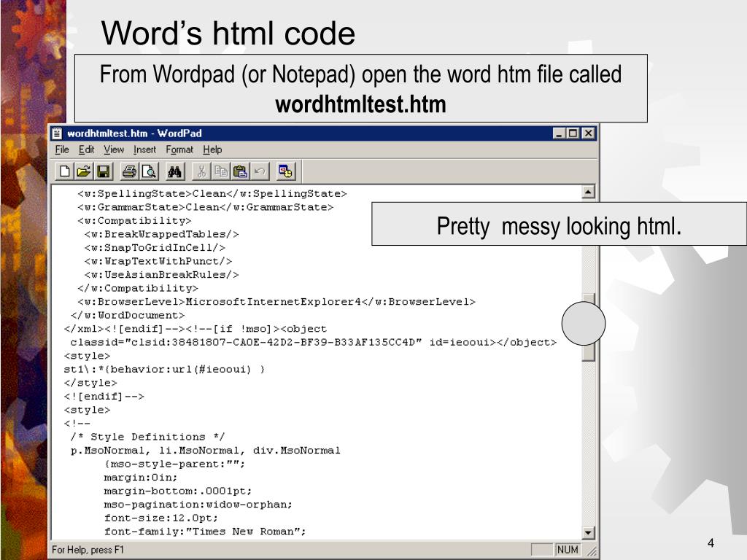Open the Format menu
Viewport: 747px width, 560px height.
[179, 149]
